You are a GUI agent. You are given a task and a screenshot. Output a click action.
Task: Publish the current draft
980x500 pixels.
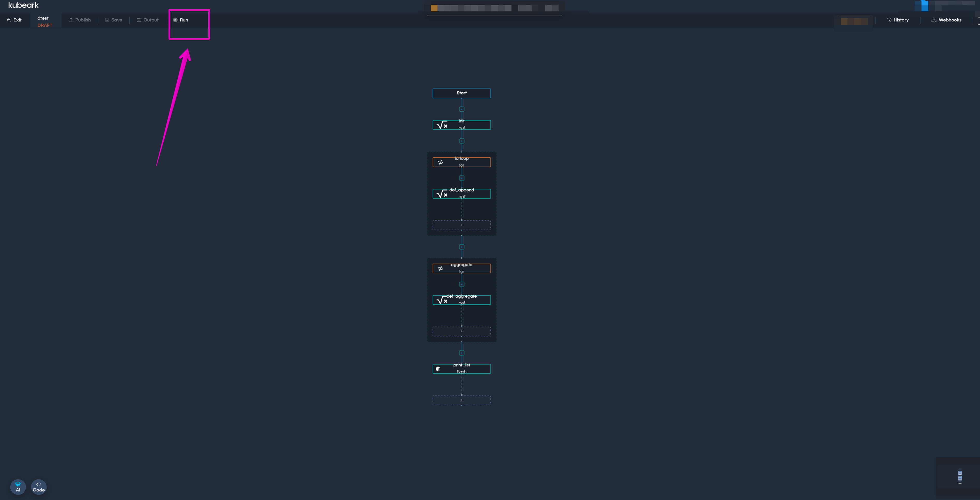79,20
